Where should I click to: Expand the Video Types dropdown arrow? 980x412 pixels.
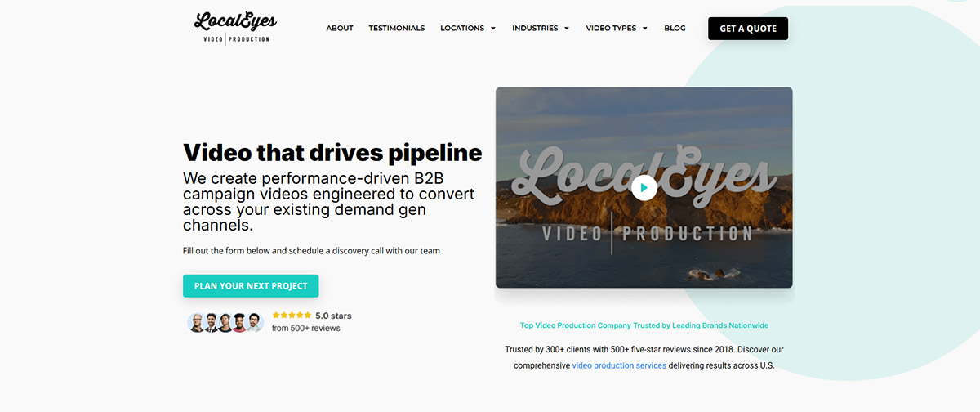[x=645, y=29]
